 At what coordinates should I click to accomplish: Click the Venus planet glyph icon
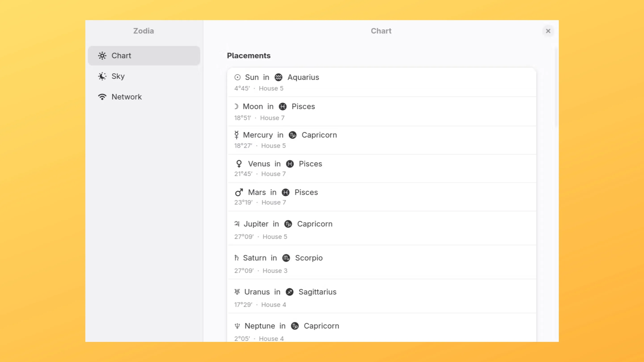(x=239, y=164)
